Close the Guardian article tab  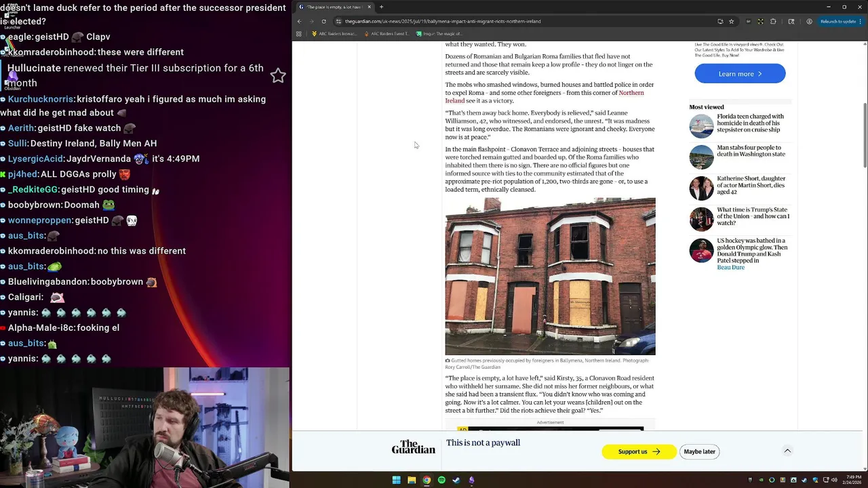(369, 7)
